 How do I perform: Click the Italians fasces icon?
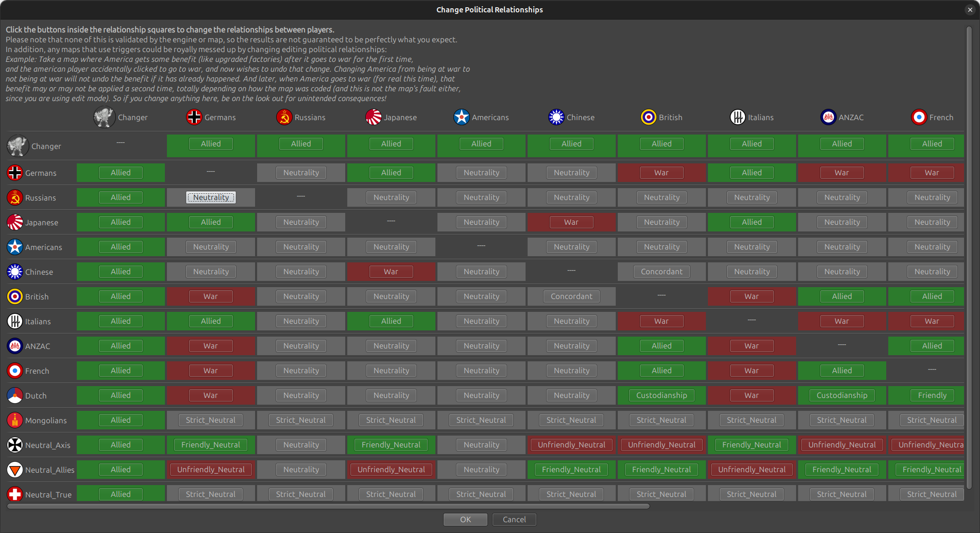(14, 321)
